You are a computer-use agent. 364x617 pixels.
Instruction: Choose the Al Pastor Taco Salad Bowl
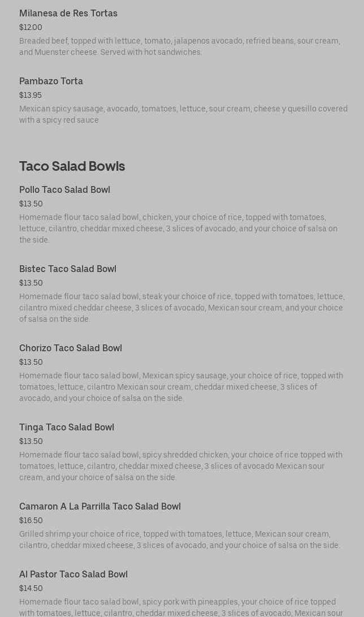tap(73, 575)
